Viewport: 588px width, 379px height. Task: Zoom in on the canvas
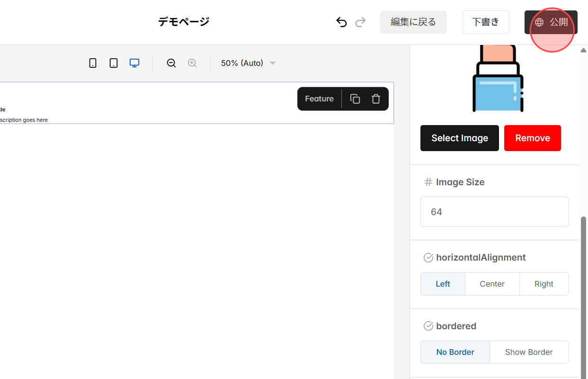192,63
